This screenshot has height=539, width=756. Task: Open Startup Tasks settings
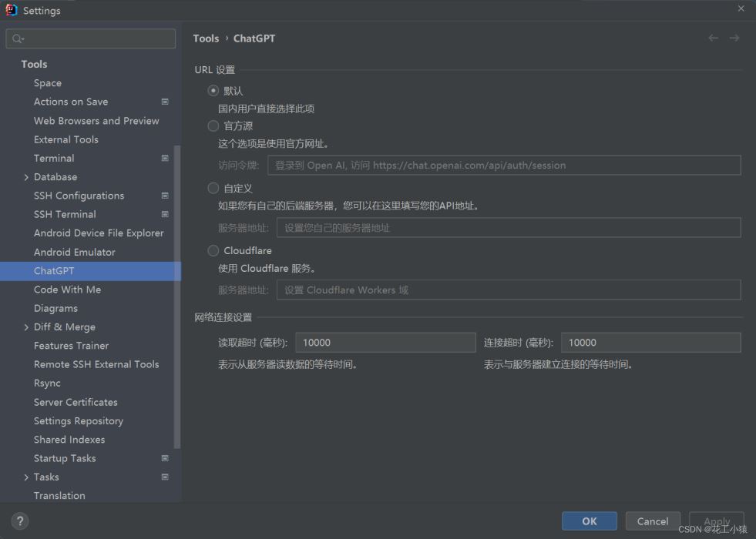(65, 458)
